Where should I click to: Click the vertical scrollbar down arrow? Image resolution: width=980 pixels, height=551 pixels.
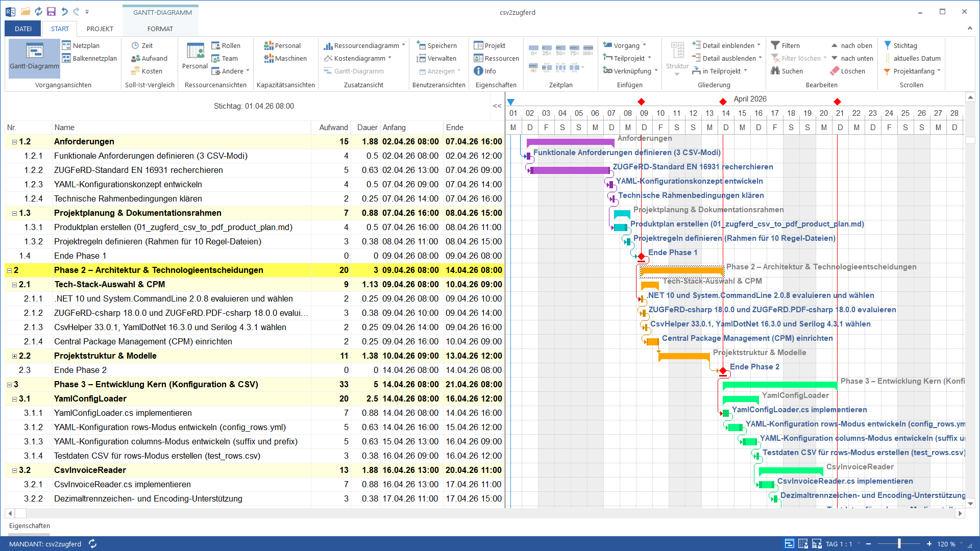click(970, 503)
